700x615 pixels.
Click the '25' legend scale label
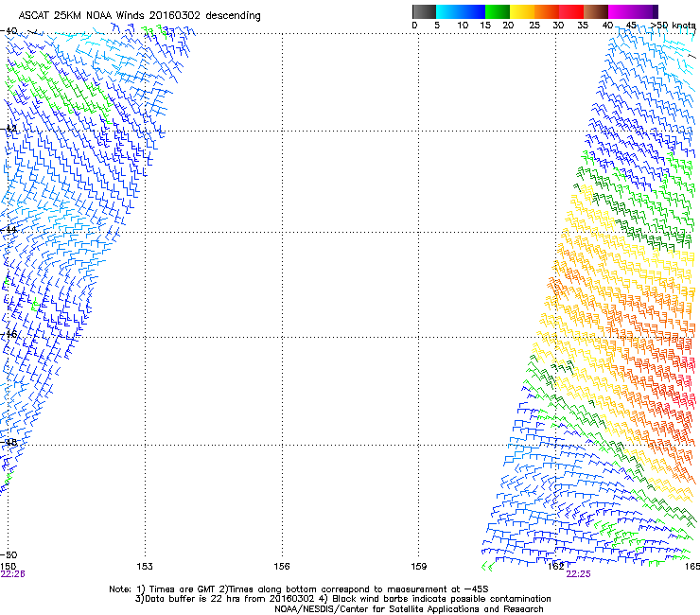click(534, 26)
